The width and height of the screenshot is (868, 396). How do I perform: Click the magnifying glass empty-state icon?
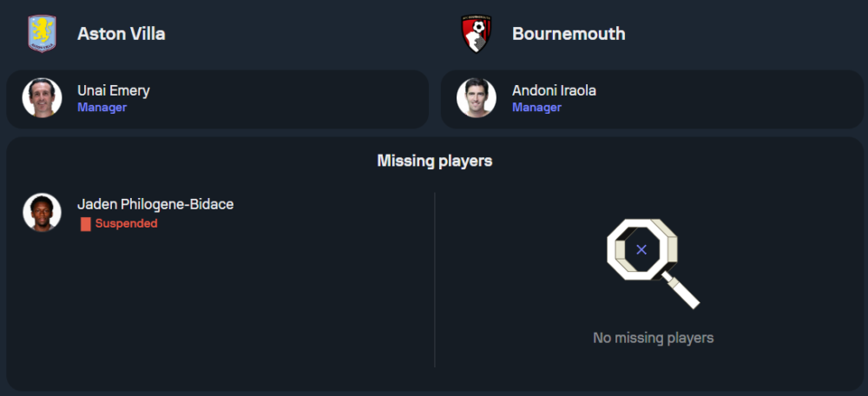pos(653,262)
